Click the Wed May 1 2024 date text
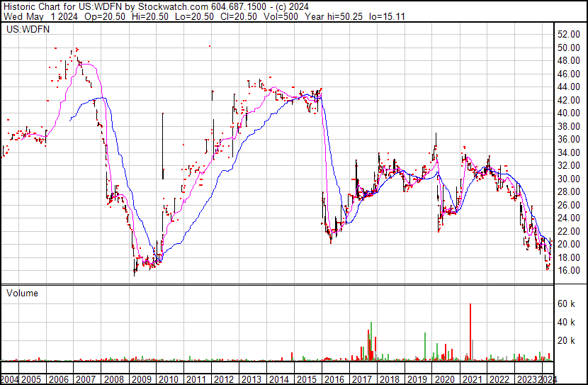 pos(34,18)
